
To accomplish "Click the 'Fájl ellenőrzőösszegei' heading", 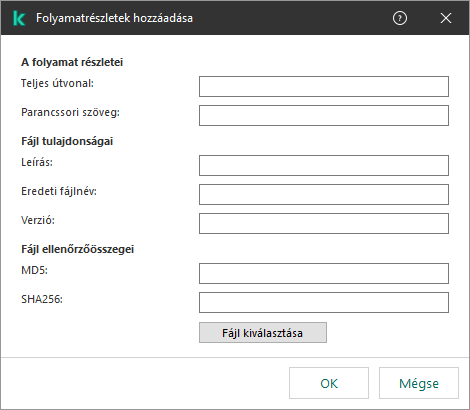I will point(77,249).
